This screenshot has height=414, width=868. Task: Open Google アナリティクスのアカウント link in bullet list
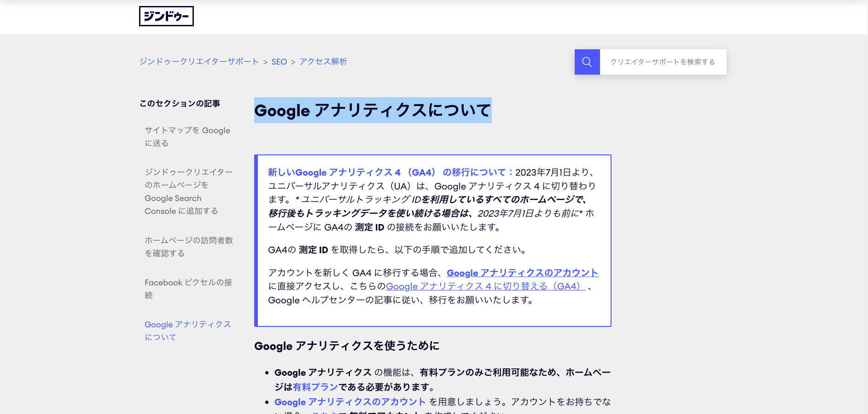(x=350, y=402)
